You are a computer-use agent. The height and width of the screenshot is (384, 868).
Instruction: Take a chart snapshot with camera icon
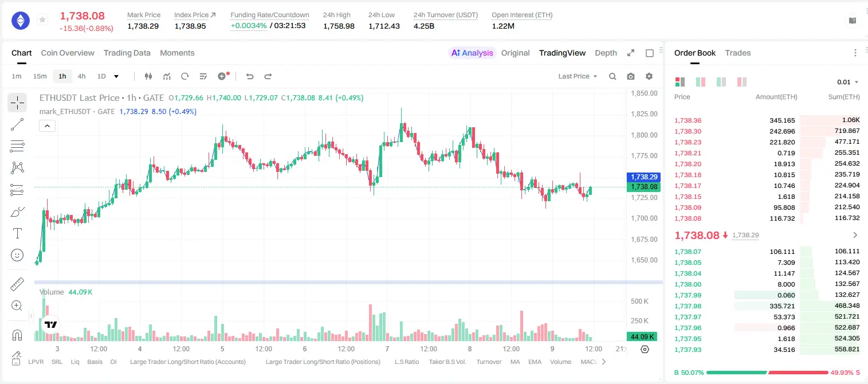[631, 76]
